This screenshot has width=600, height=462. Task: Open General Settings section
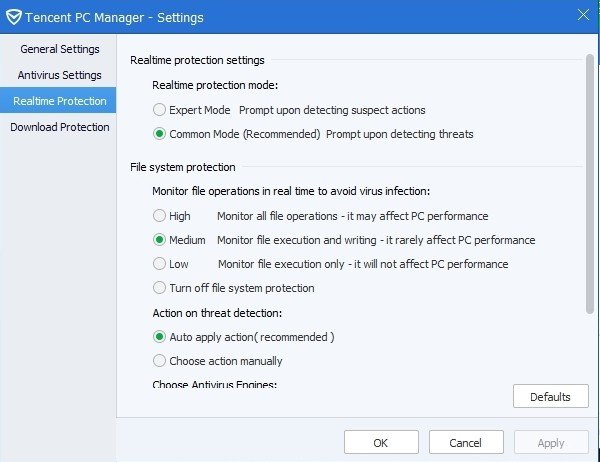(x=58, y=49)
